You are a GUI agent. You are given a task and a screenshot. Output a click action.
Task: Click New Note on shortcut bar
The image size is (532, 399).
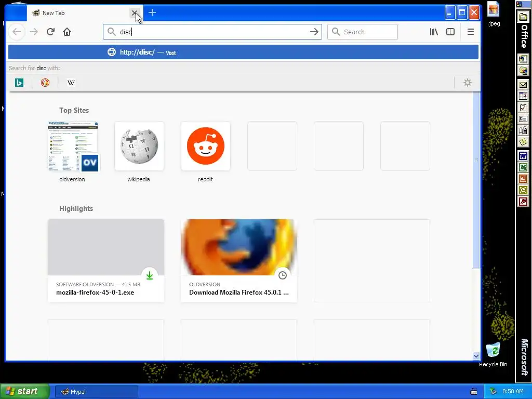tap(523, 141)
